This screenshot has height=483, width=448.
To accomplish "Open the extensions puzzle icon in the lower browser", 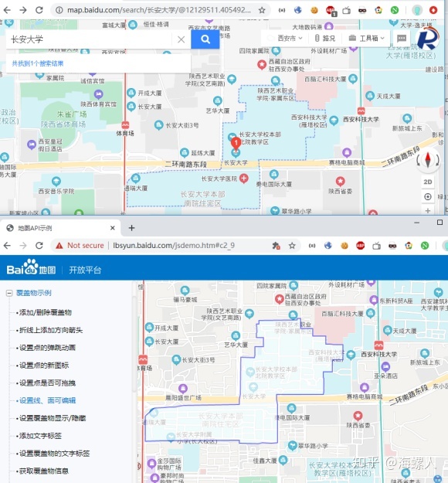I will [x=276, y=246].
